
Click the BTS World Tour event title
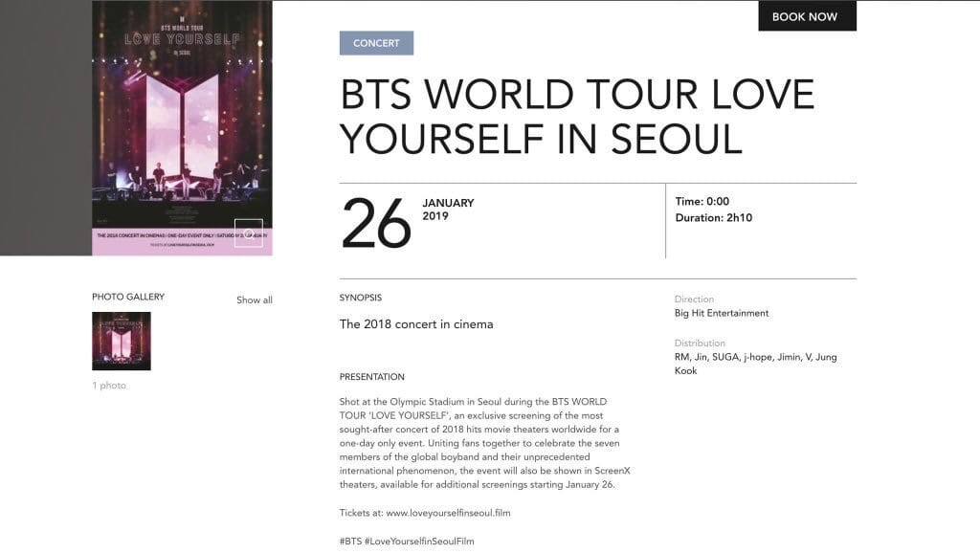click(x=577, y=117)
